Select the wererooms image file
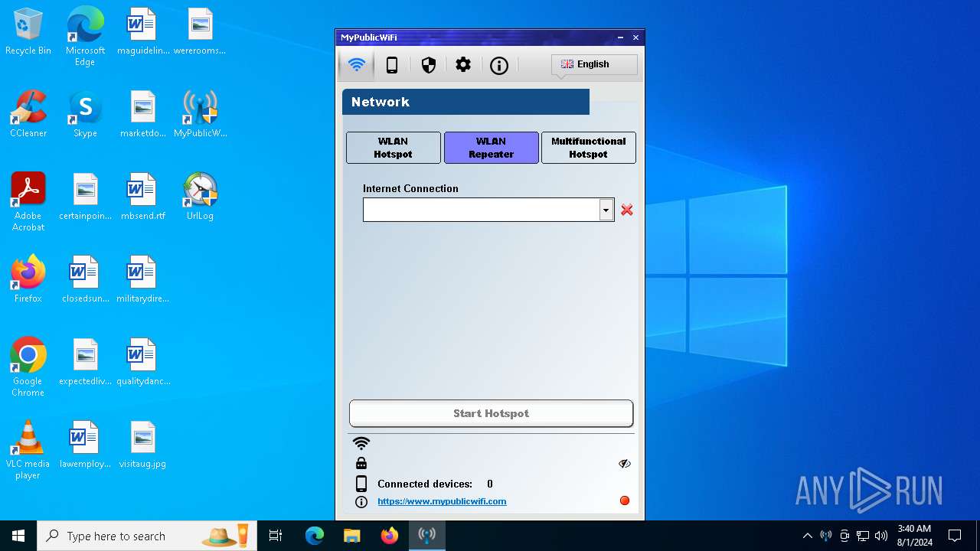Screen dimensions: 980x551 click(200, 32)
